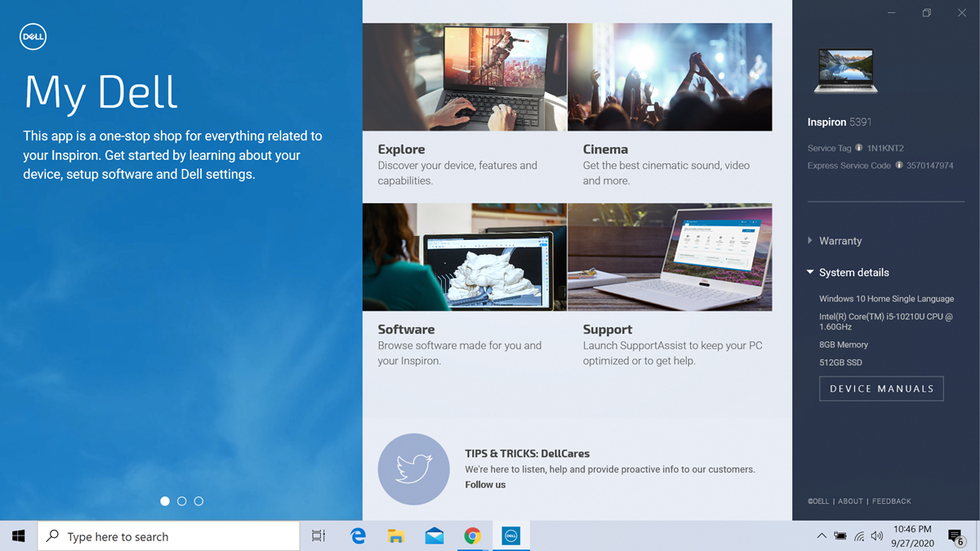Click the taskbar search box
The height and width of the screenshot is (551, 980).
click(169, 536)
